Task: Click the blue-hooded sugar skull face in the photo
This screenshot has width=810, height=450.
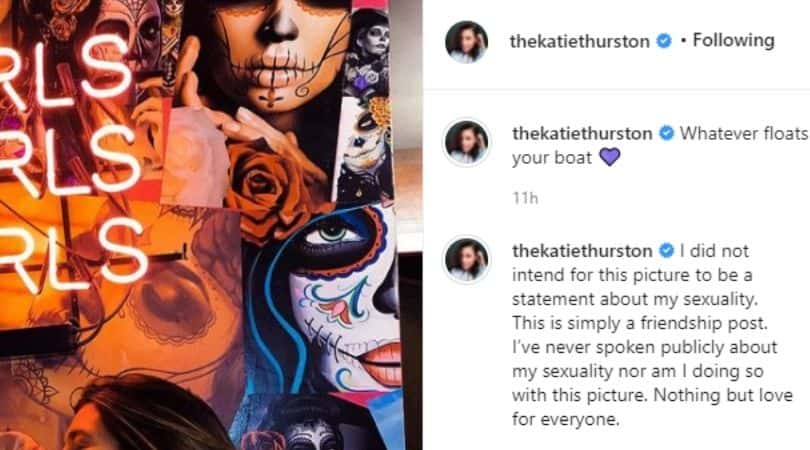Action: (344, 300)
